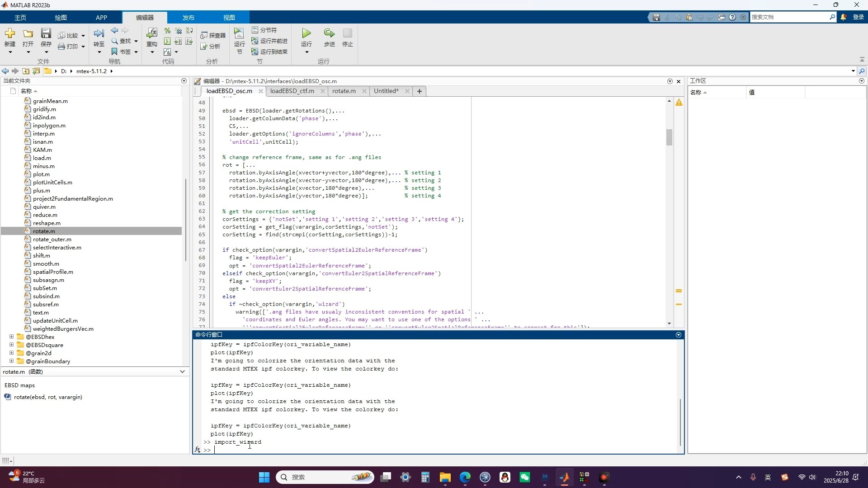This screenshot has height=488, width=868.
Task: Increase indent with the indent-right icon
Action: (x=178, y=42)
